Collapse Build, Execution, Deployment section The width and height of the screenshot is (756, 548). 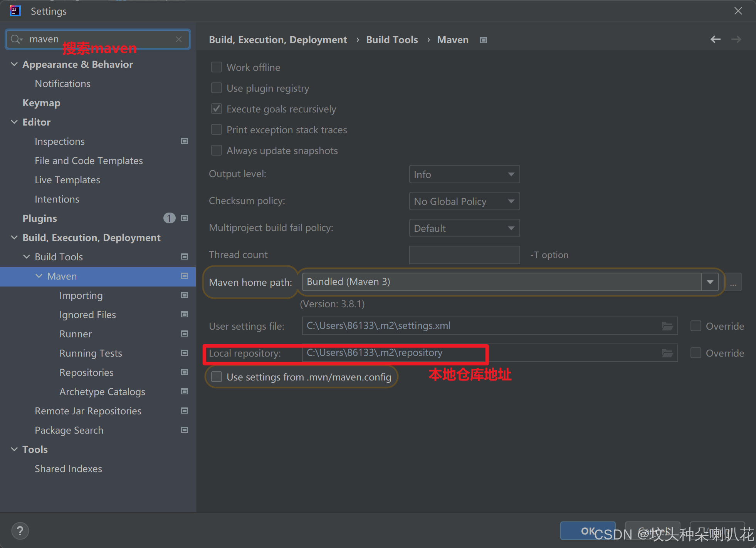14,238
